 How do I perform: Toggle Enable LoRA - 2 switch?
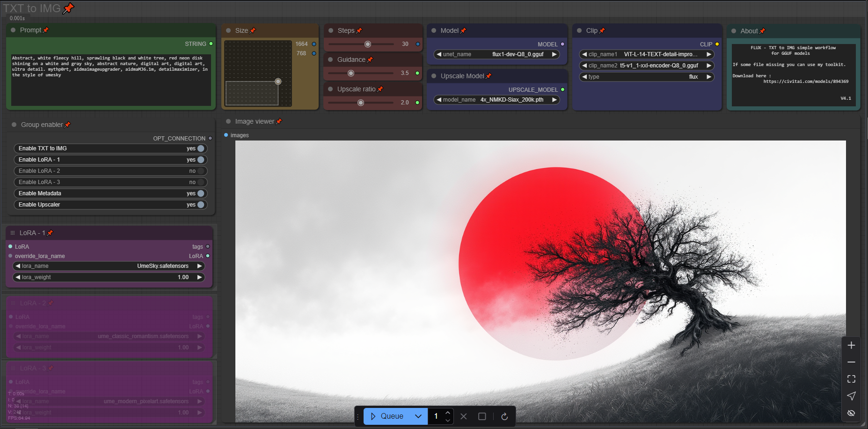click(201, 171)
